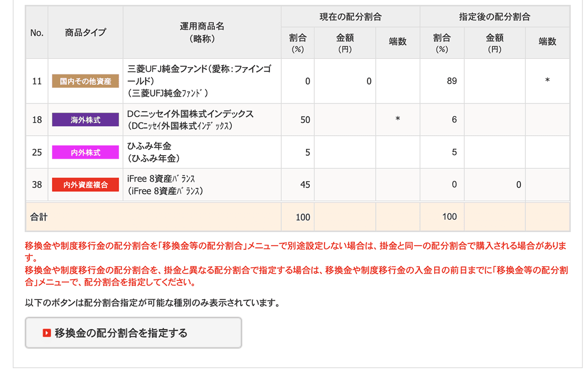
Task: Click the magenta 内外株式 badge
Action: point(85,152)
